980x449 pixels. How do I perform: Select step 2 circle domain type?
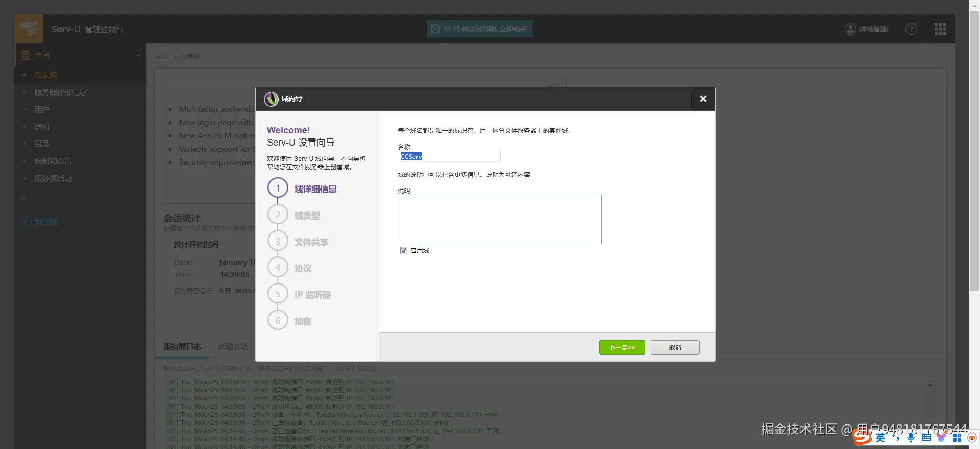click(278, 215)
